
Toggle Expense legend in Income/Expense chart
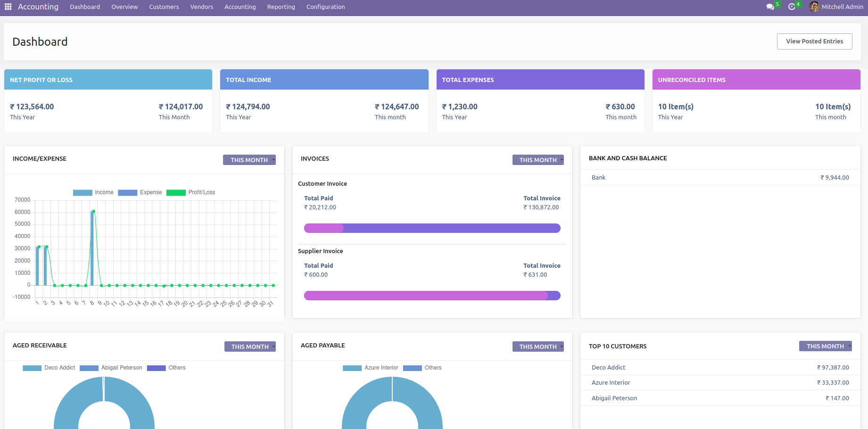pos(140,192)
